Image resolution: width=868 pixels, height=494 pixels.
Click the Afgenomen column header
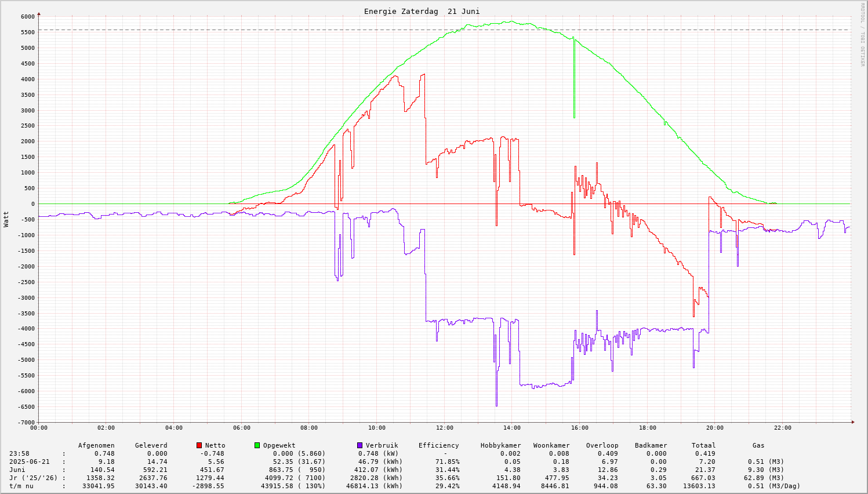[96, 445]
